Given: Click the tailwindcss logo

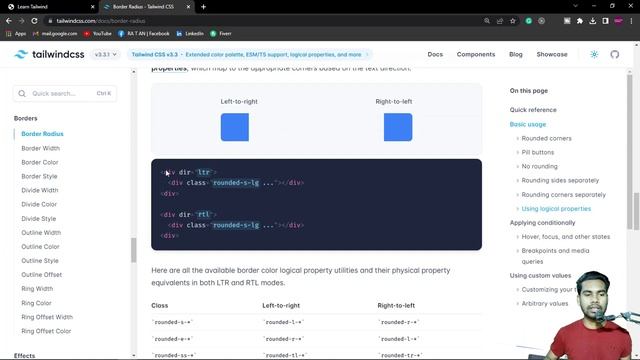Looking at the screenshot, I should click(49, 54).
